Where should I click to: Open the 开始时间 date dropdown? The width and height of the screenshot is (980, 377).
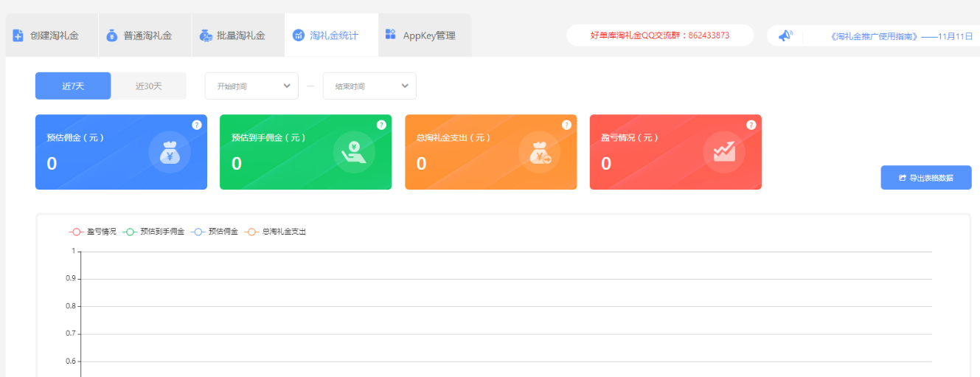(x=251, y=86)
